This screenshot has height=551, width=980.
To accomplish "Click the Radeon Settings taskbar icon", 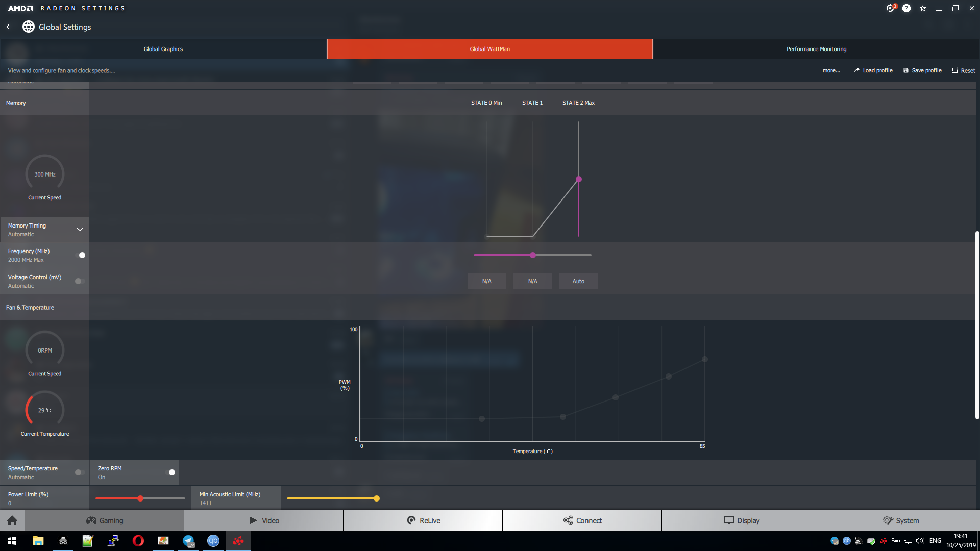I will [x=238, y=541].
